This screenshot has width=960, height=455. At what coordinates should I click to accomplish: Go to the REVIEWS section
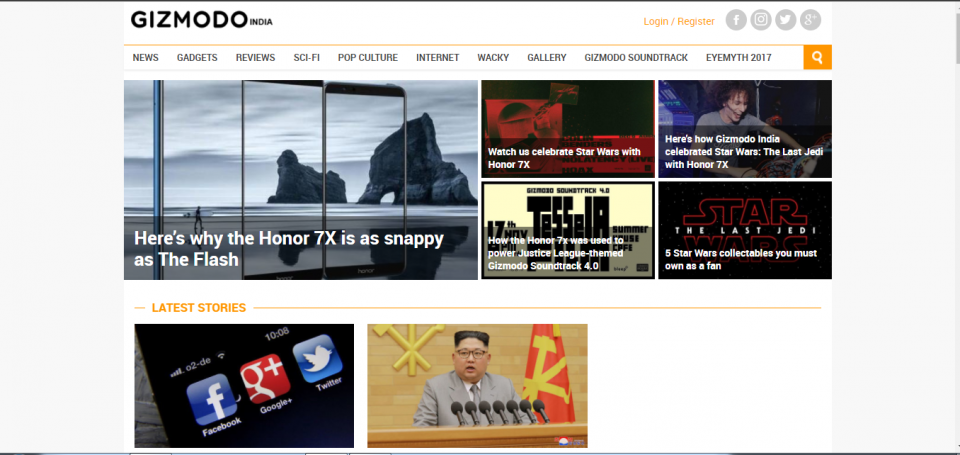point(255,58)
